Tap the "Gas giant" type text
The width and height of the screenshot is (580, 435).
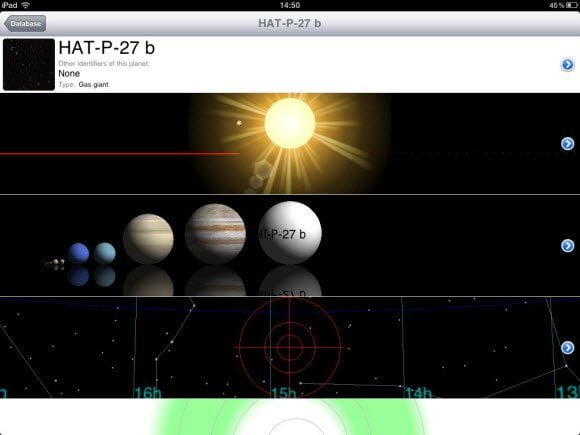(94, 85)
